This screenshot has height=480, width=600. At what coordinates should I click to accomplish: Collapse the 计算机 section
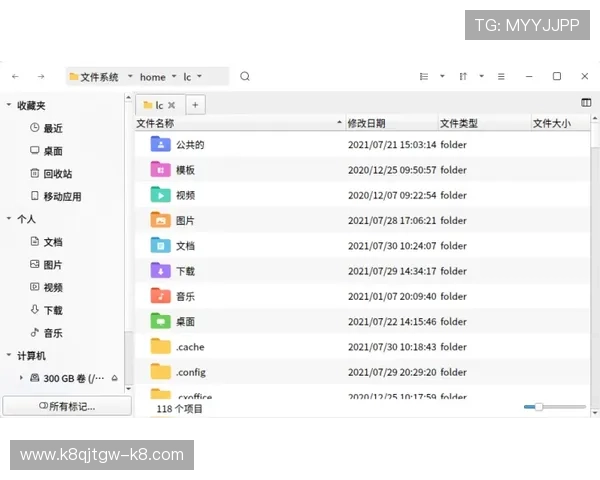pyautogui.click(x=9, y=355)
